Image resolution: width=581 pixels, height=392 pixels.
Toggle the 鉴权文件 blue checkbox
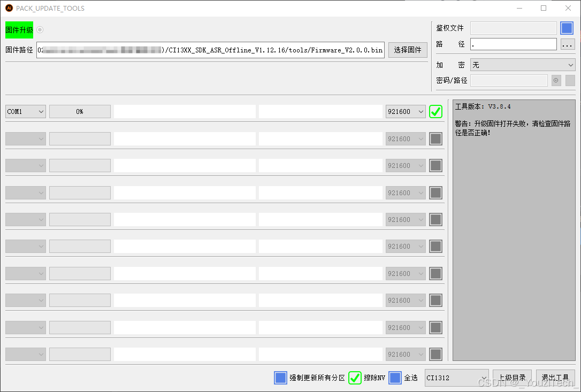point(567,28)
